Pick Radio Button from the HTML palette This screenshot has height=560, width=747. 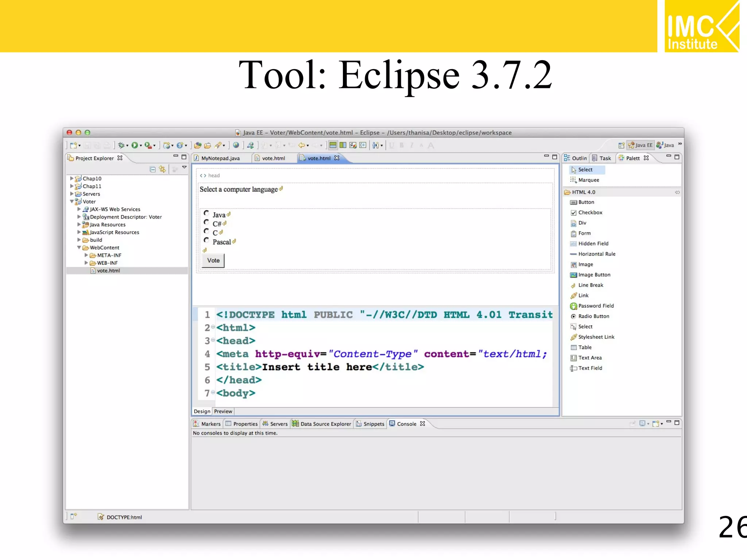point(590,316)
